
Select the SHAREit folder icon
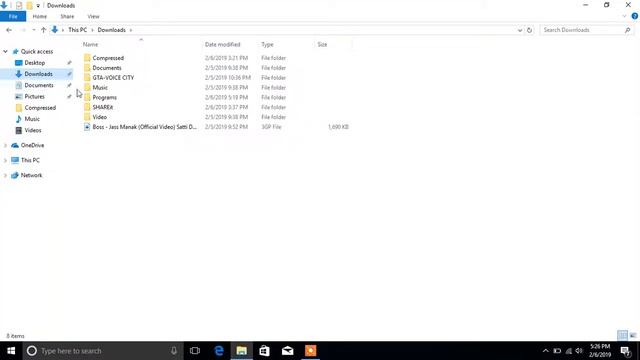(x=87, y=107)
